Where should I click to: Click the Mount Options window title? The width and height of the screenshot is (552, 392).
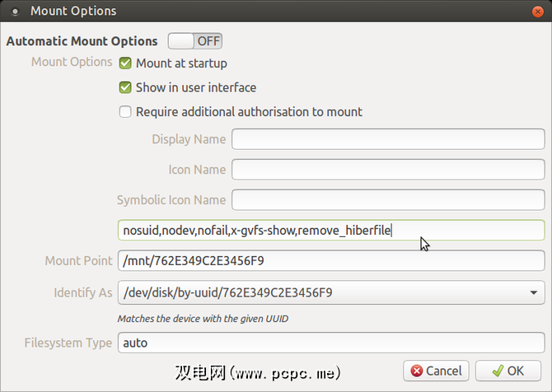point(73,12)
